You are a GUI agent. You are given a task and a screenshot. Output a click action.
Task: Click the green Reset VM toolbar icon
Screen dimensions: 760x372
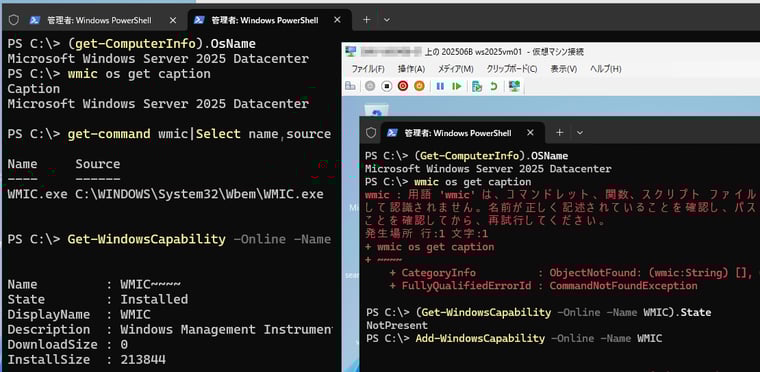click(x=457, y=86)
